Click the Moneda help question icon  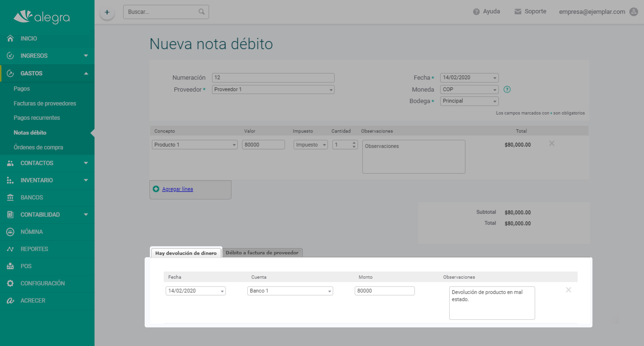pyautogui.click(x=507, y=89)
